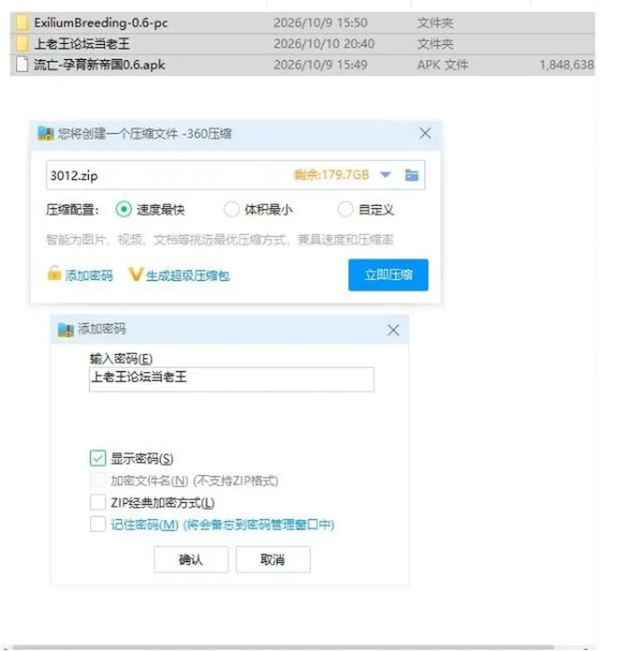Click the folder name 上老王论坛当老王 in the file list
This screenshot has height=651, width=644.
tap(82, 44)
